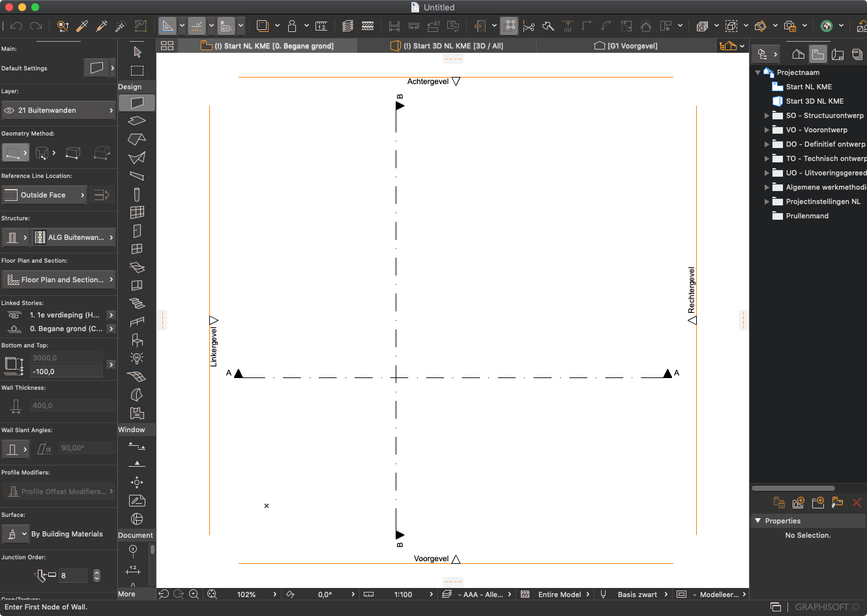Expand the VO - Voorontwerp folder

767,130
